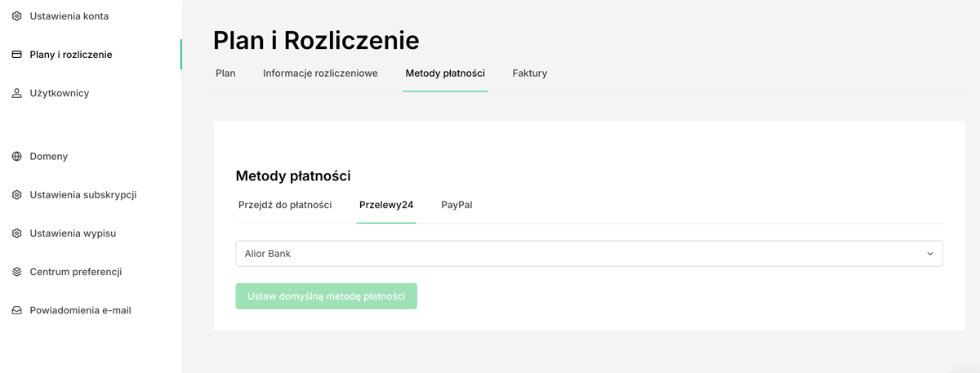Image resolution: width=980 pixels, height=373 pixels.
Task: Navigate to Centrum preferencji sidebar link
Action: click(74, 272)
